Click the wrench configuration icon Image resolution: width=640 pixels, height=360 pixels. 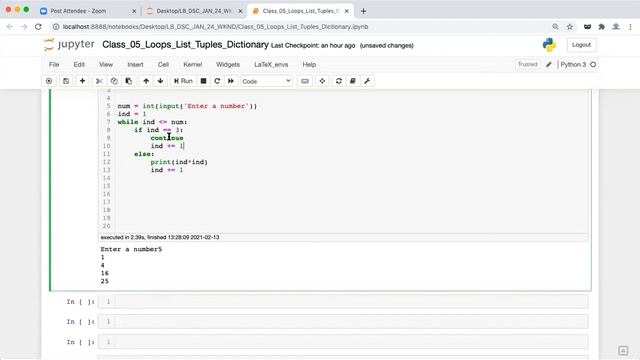coord(367,81)
